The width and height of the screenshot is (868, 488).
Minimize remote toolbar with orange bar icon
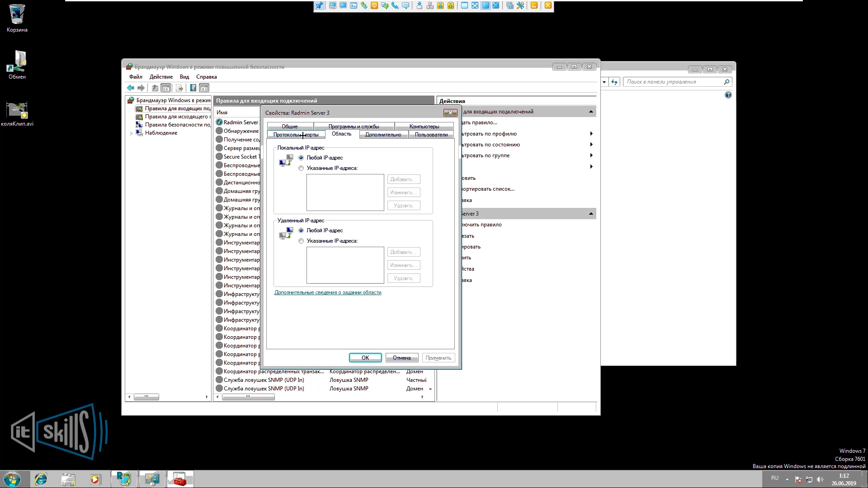point(534,6)
